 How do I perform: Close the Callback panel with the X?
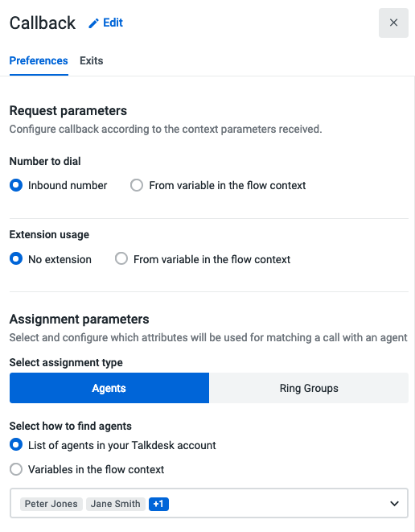393,23
